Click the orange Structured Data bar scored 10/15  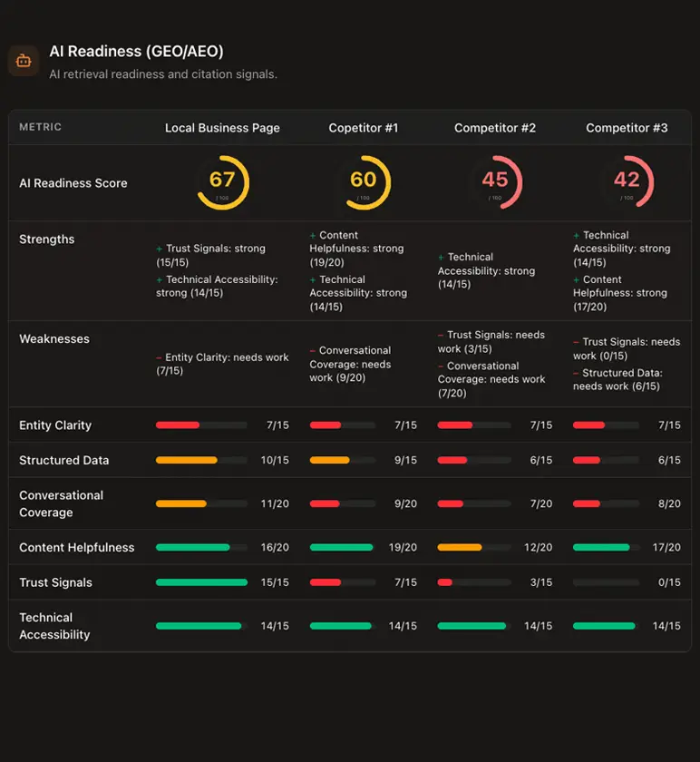(x=187, y=460)
